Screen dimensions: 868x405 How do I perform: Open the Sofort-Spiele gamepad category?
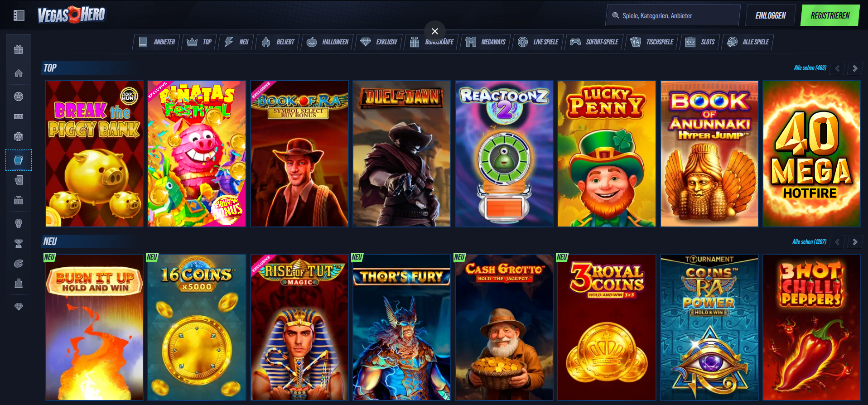[594, 42]
